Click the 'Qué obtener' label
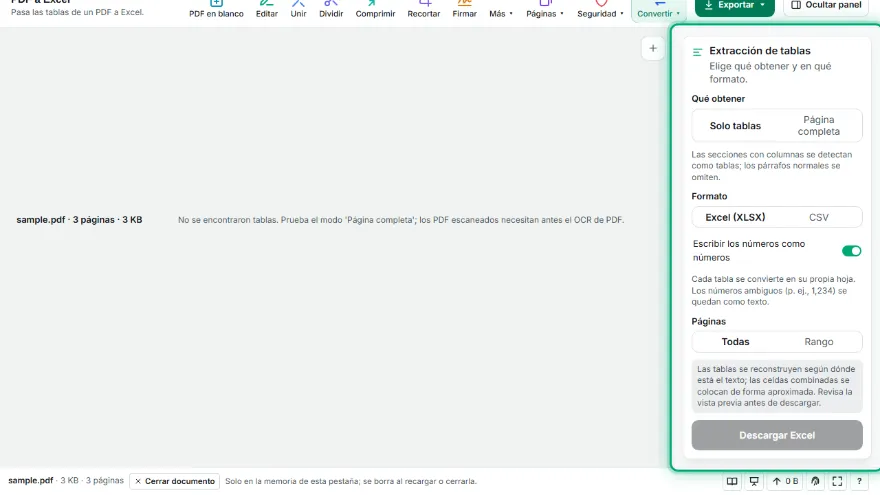This screenshot has height=495, width=880. point(718,99)
